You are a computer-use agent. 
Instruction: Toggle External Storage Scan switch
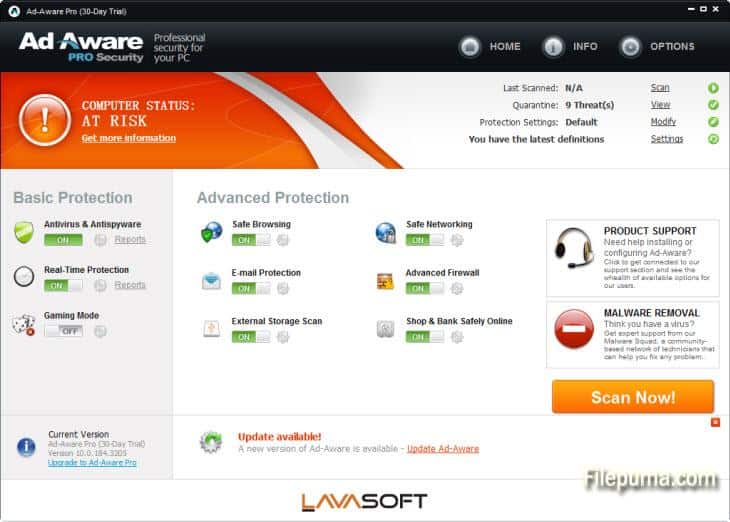(x=251, y=337)
